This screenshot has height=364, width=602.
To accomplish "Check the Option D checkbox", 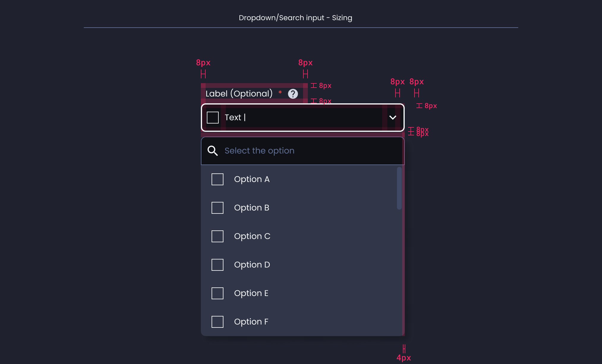I will pos(218,265).
